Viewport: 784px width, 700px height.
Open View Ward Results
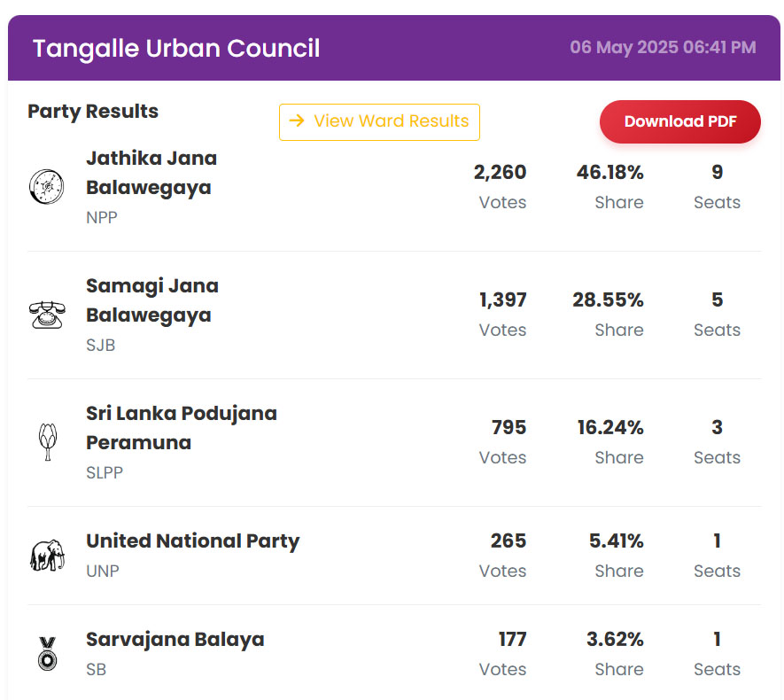(x=379, y=122)
